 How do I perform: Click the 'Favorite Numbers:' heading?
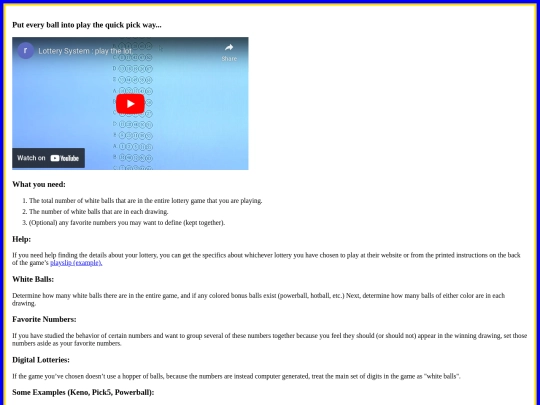point(44,319)
